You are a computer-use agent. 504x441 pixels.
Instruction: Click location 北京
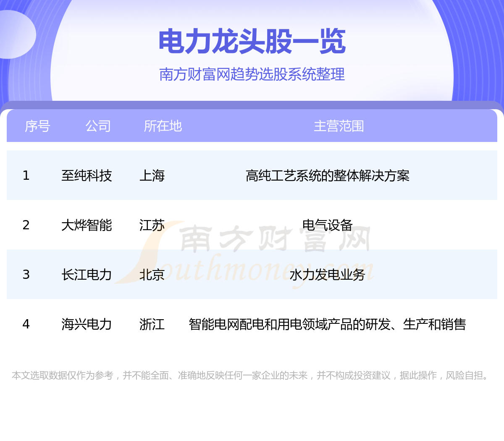[152, 274]
